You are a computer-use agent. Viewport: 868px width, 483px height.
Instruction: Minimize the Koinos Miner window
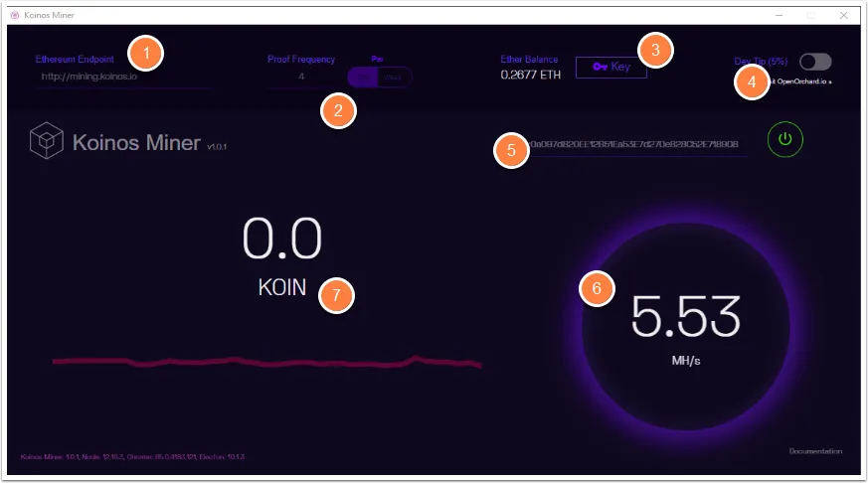point(779,16)
